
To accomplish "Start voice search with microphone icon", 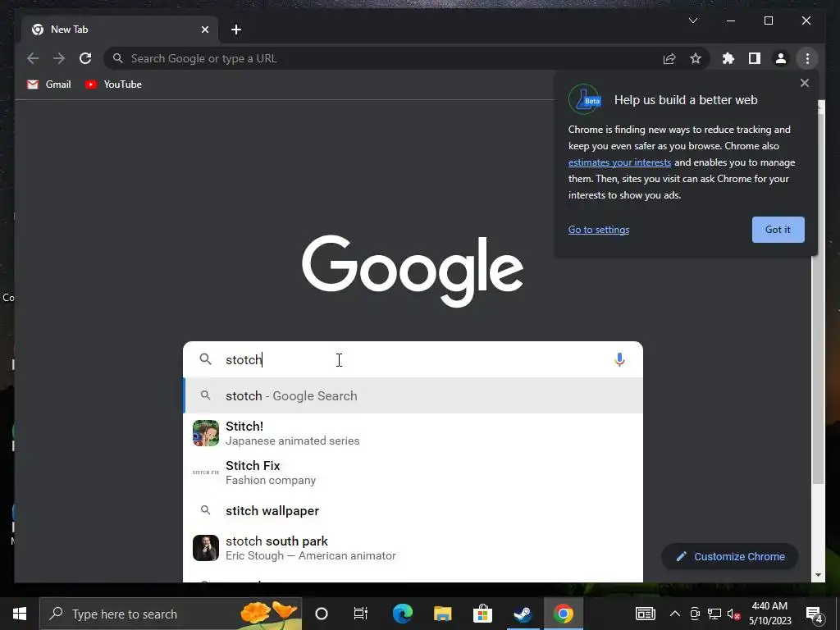I will (619, 359).
